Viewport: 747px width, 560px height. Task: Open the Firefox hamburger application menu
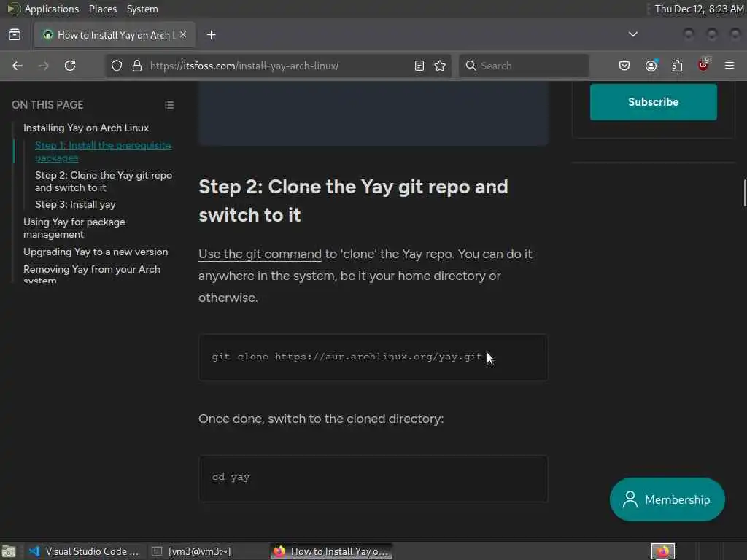click(x=729, y=65)
